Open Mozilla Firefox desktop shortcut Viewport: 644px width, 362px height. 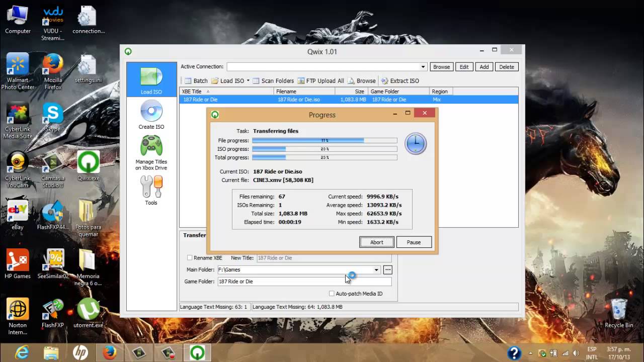point(53,72)
